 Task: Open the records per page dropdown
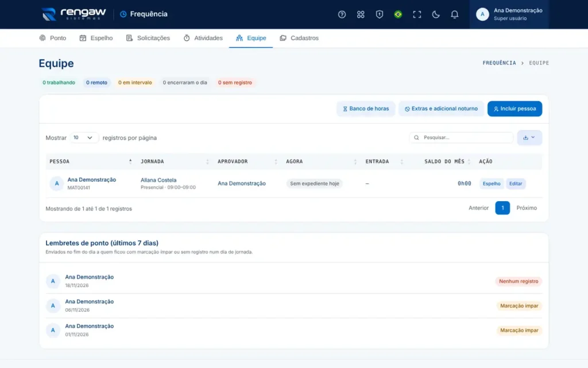(x=84, y=138)
